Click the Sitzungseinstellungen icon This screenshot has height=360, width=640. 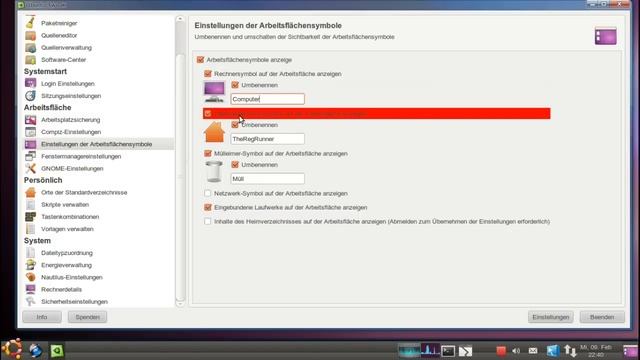(30, 96)
